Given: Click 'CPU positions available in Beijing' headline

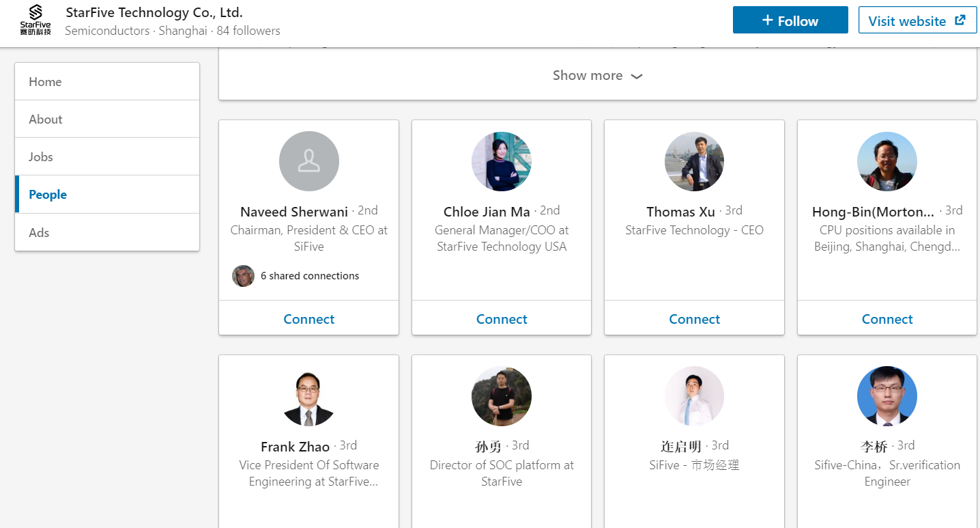Looking at the screenshot, I should 887,238.
